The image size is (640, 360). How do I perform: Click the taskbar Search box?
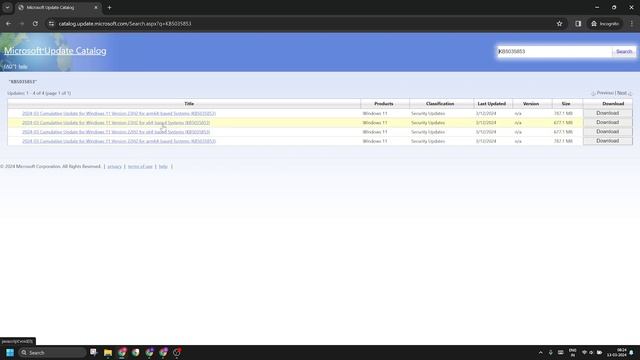tap(52, 352)
